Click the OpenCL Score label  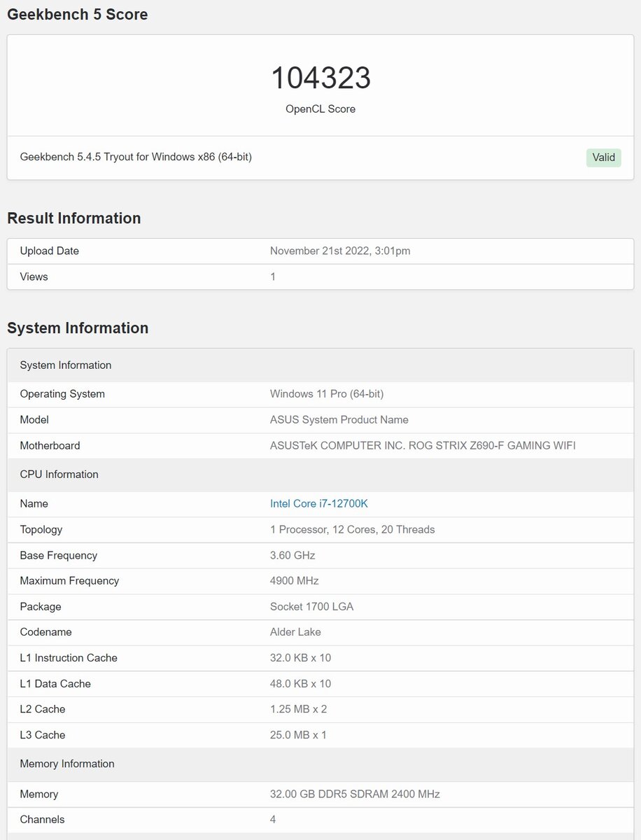(x=320, y=109)
